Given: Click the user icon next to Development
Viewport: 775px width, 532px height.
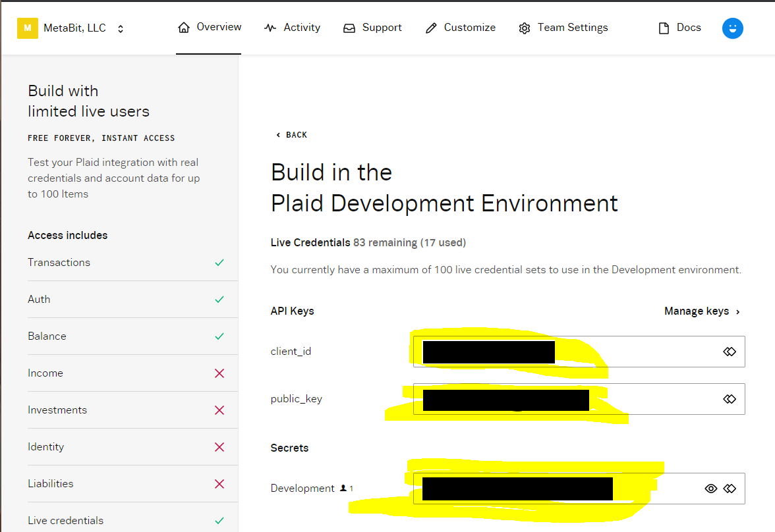Looking at the screenshot, I should pos(343,488).
